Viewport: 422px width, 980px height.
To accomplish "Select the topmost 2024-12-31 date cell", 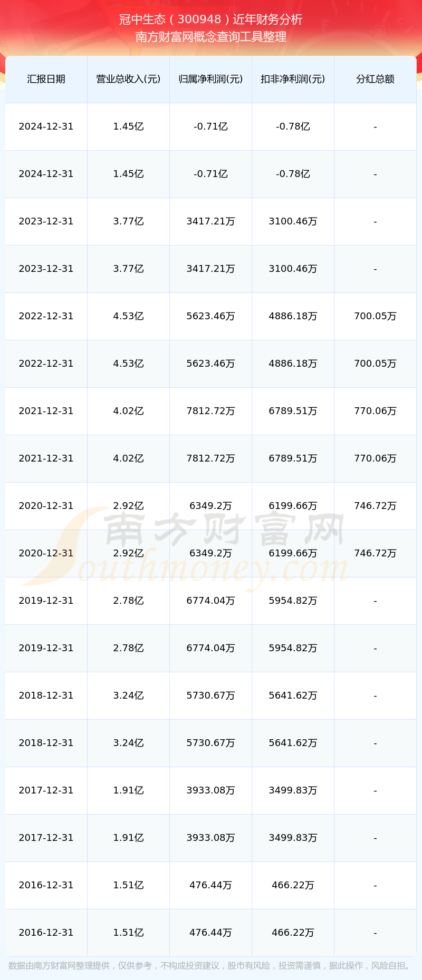I will coord(46,126).
